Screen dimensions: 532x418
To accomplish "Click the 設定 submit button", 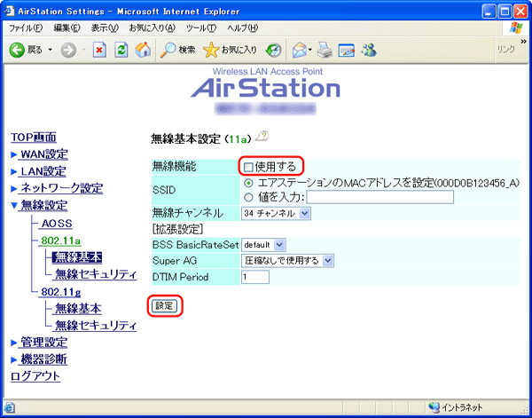I will (x=164, y=306).
